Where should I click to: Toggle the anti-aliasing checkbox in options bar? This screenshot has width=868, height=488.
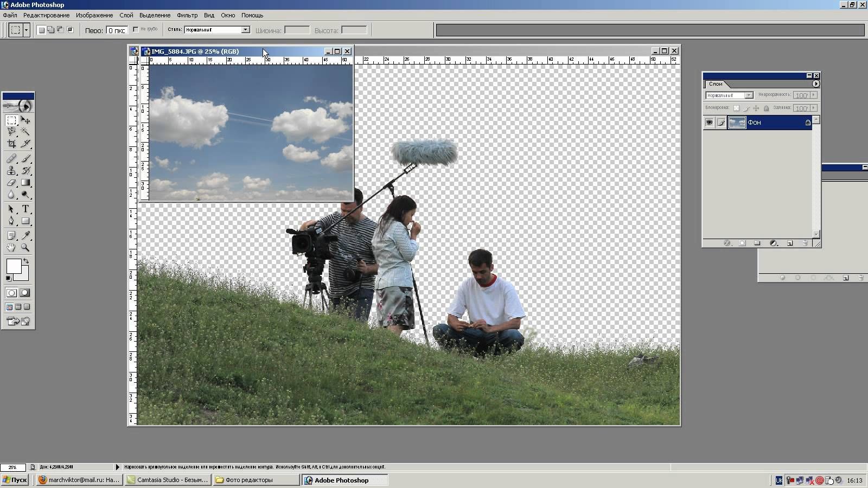[136, 30]
